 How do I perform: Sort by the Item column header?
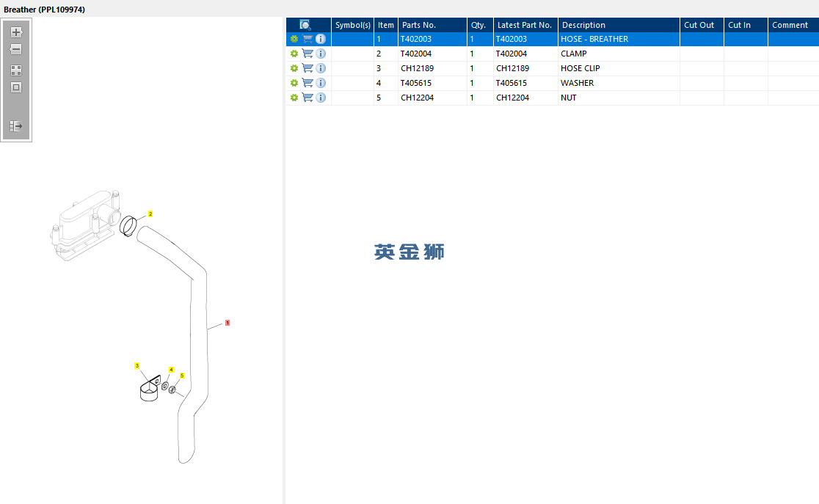386,24
